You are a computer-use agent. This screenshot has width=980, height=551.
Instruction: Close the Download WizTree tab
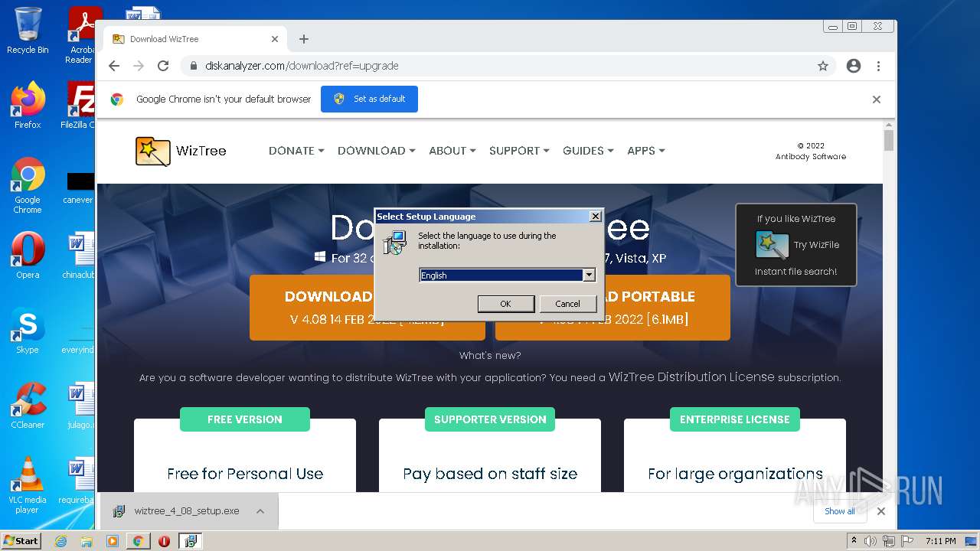click(x=275, y=39)
